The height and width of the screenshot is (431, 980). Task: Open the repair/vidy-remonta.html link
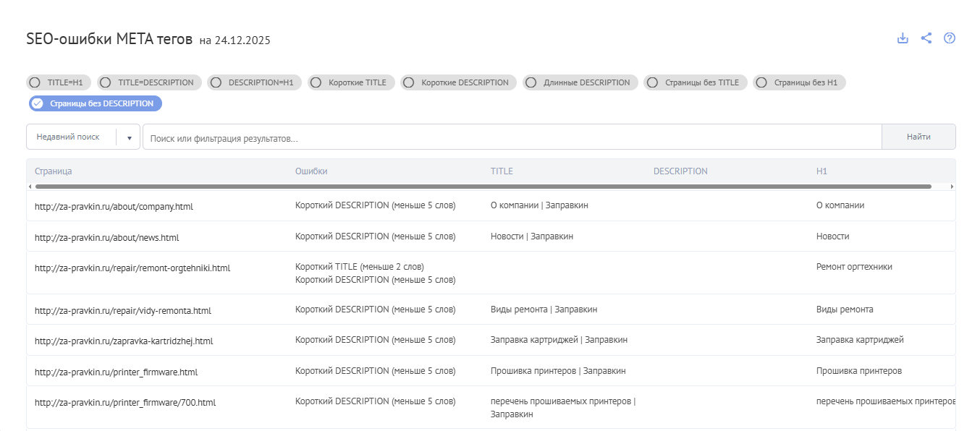(x=123, y=311)
